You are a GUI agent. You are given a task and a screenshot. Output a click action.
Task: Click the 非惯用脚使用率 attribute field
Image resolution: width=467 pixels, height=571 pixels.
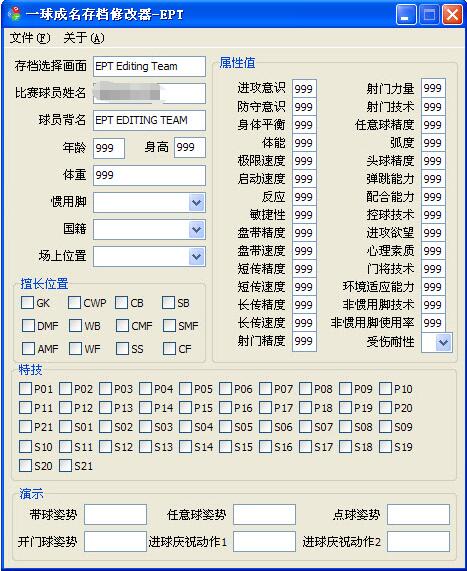click(x=433, y=323)
